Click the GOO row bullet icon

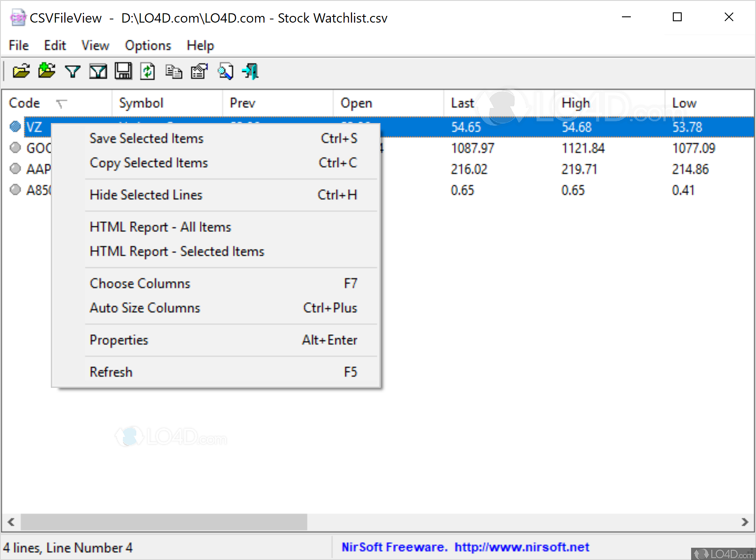(15, 148)
